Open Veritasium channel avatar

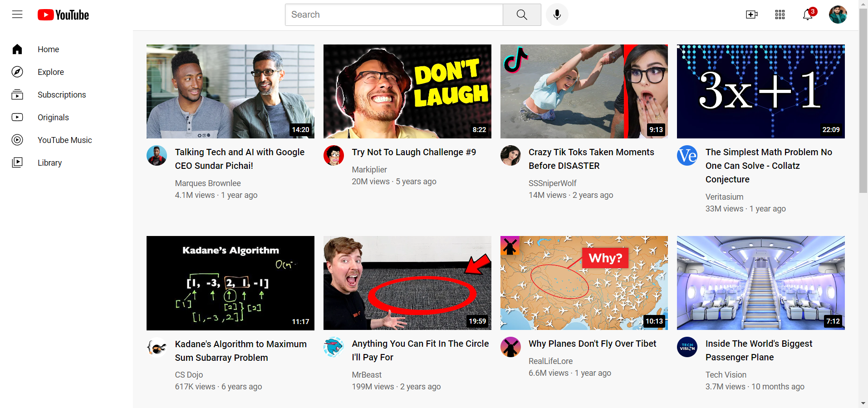[687, 156]
